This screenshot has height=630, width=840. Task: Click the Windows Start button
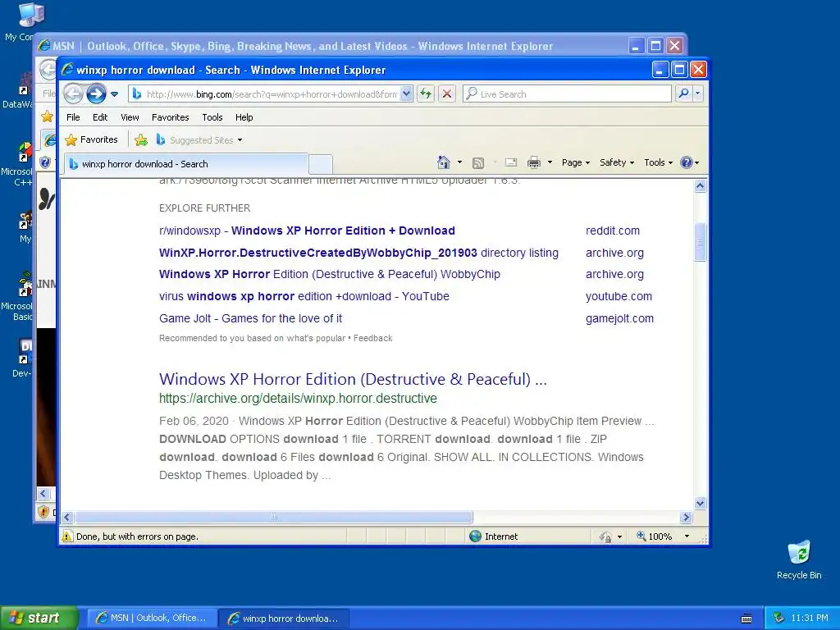click(39, 618)
